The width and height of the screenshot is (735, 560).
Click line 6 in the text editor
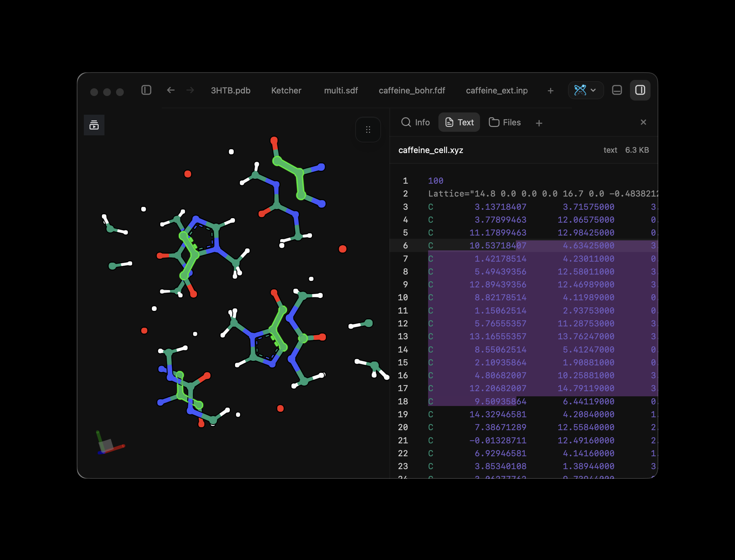(x=524, y=246)
